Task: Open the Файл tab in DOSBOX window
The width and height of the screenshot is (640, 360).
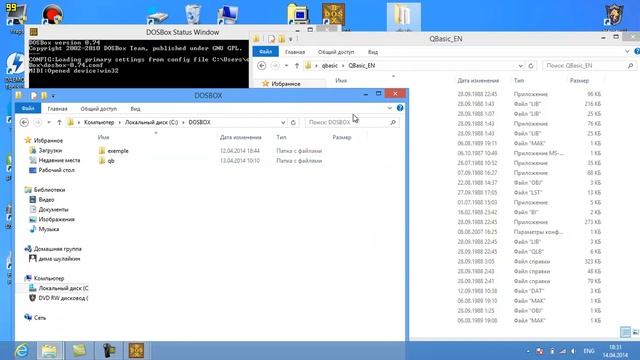Action: click(28, 109)
